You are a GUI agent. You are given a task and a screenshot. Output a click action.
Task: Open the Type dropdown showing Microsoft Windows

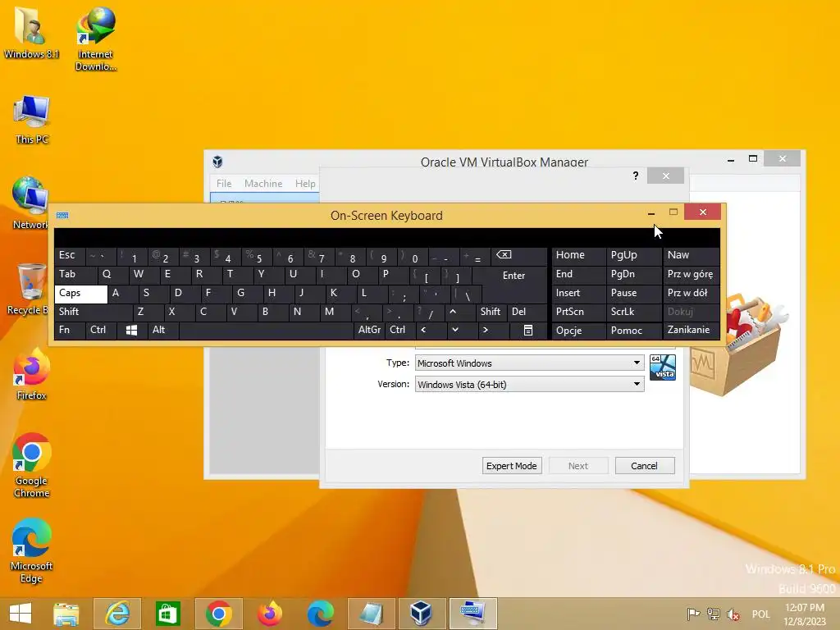pyautogui.click(x=529, y=363)
